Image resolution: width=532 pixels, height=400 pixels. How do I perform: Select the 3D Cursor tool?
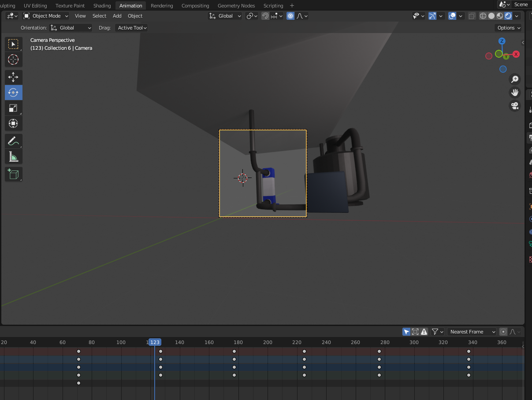tap(13, 59)
